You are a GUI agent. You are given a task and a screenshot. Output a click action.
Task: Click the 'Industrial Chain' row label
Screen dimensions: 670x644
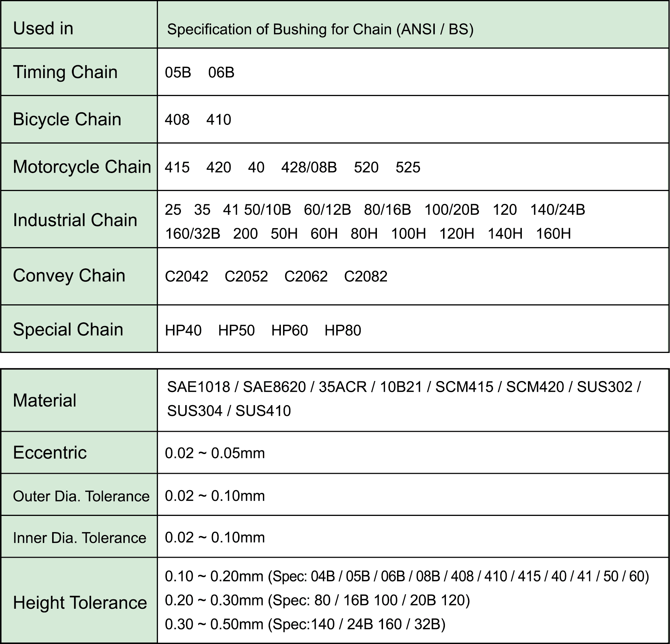click(75, 220)
